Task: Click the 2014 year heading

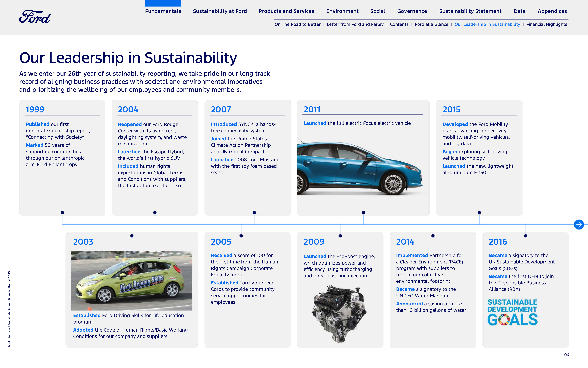Action: (405, 242)
